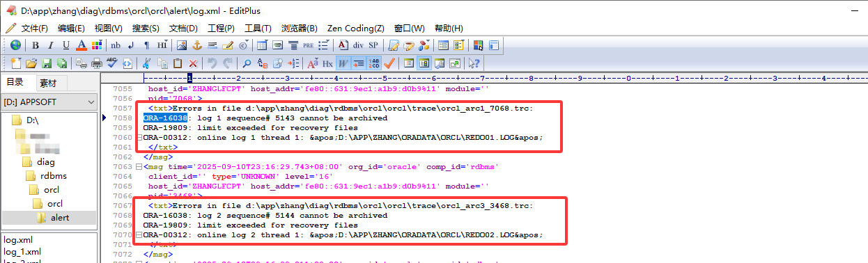The width and height of the screenshot is (868, 263).
Task: Click the Undo arrow icon
Action: pyautogui.click(x=212, y=63)
